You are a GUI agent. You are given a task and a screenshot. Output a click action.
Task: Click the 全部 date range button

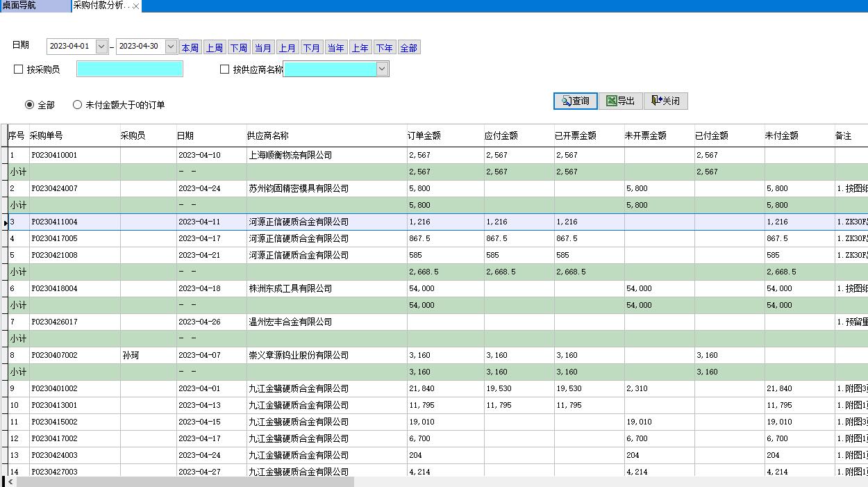[409, 47]
